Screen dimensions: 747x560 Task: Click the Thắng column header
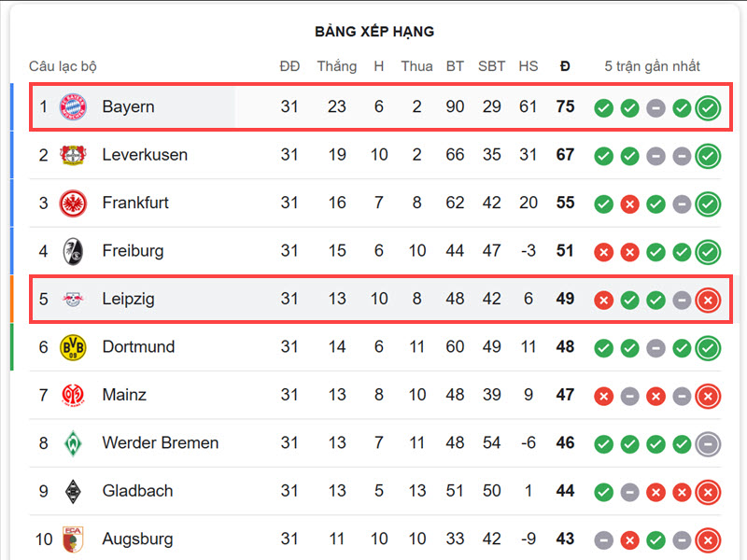point(337,66)
